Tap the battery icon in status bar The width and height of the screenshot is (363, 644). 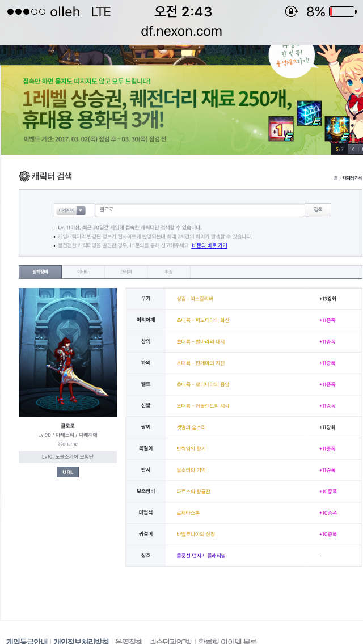pos(343,12)
